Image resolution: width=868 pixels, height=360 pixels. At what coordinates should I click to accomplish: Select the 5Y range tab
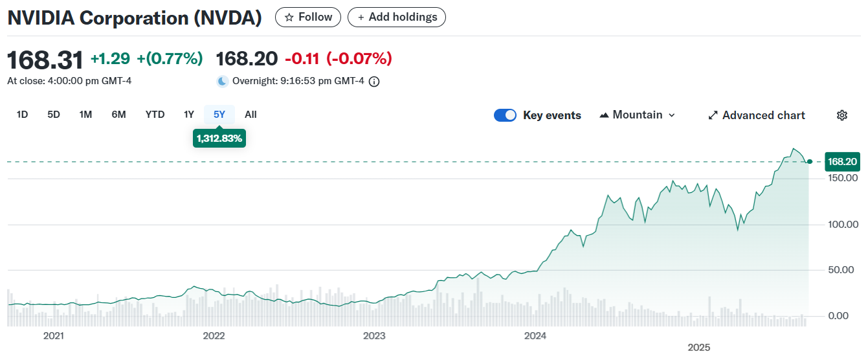pos(219,115)
